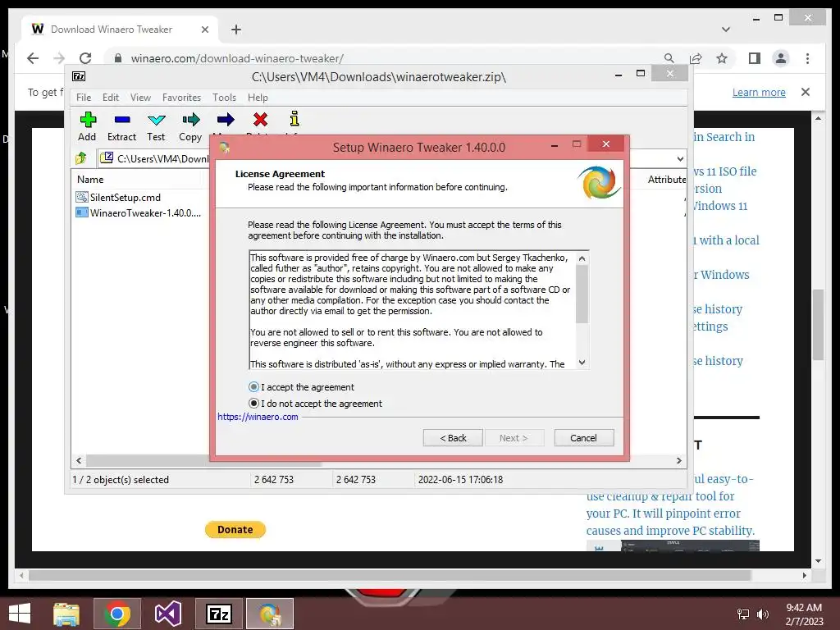Open the Tools menu in 7-Zip

pos(224,98)
